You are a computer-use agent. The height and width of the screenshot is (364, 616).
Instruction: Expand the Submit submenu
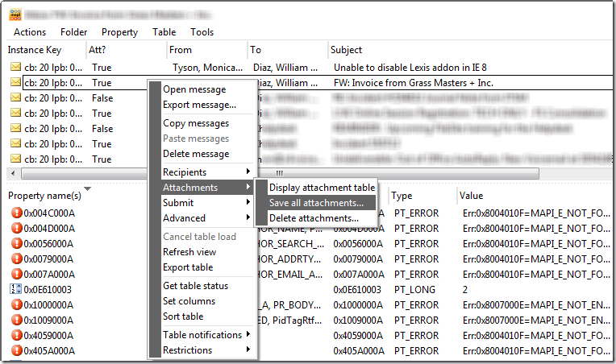click(206, 203)
